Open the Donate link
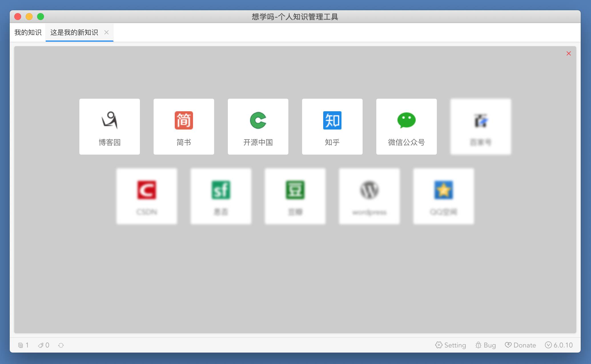 [x=520, y=345]
